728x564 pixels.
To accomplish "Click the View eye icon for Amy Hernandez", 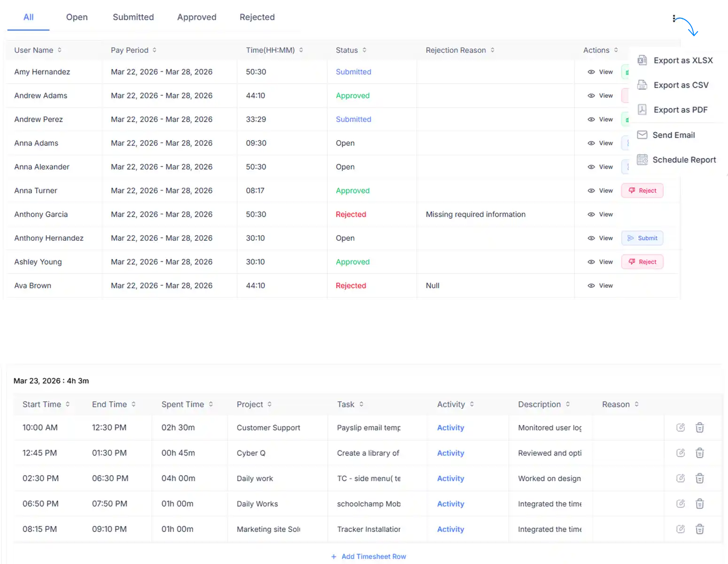I will click(x=591, y=71).
